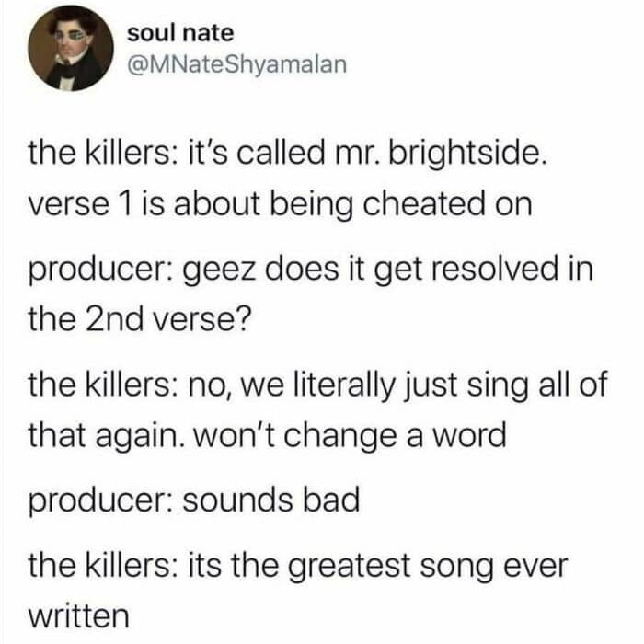
Task: Click the line 'producer: sounds bad'
Action: click(194, 500)
